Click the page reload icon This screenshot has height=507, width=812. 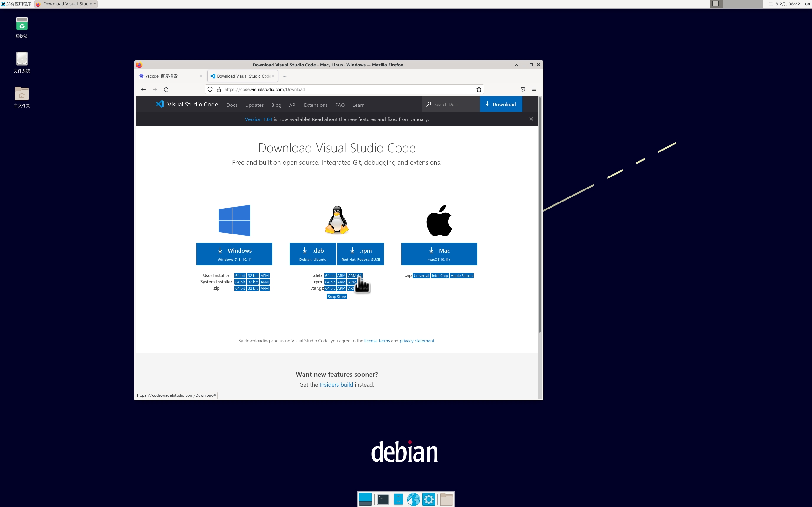pyautogui.click(x=166, y=89)
